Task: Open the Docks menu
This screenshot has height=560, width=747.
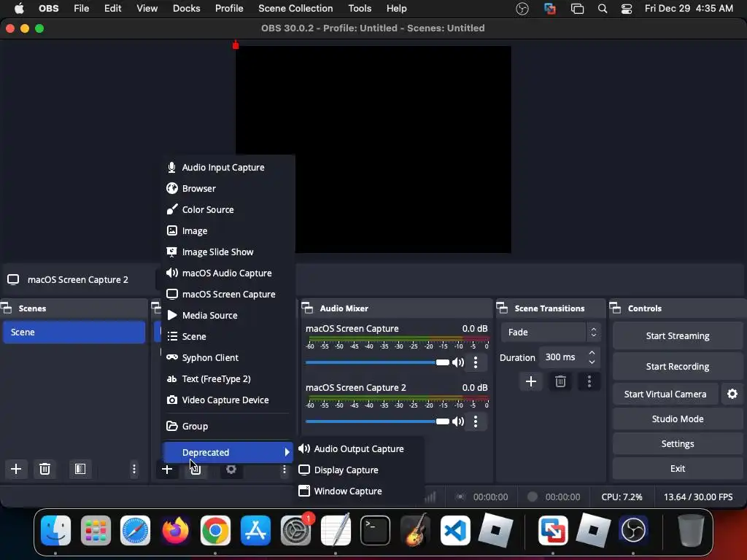Action: tap(186, 8)
